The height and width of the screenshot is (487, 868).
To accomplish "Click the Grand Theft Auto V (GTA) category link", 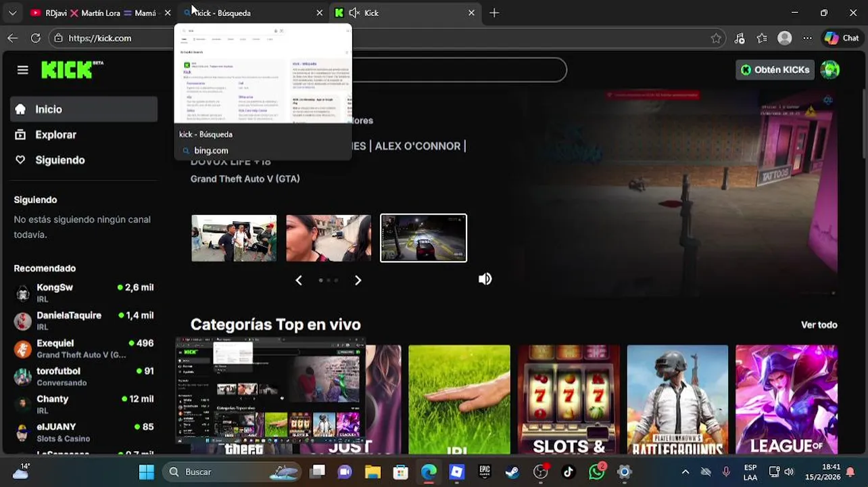I will (x=245, y=179).
